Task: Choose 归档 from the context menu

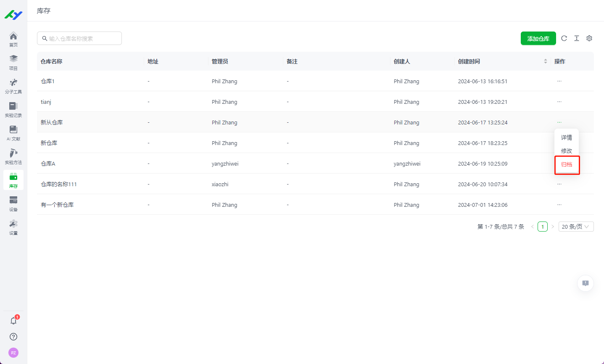Action: click(567, 164)
